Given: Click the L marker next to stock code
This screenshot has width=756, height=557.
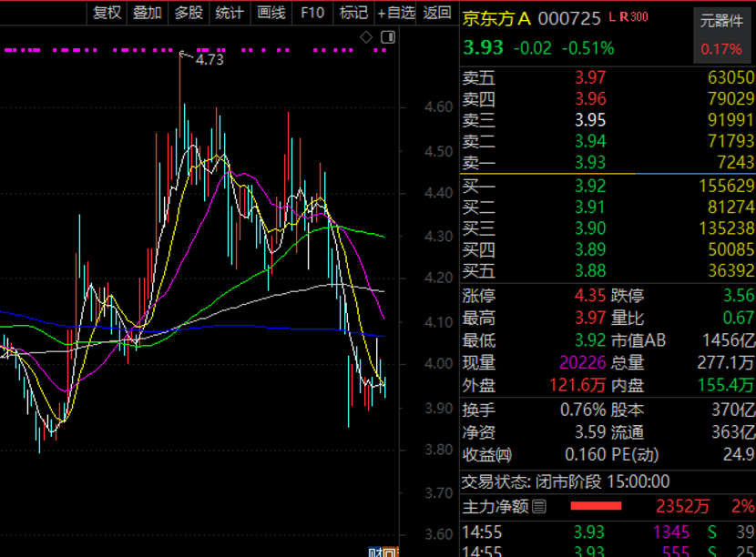Looking at the screenshot, I should [x=613, y=17].
